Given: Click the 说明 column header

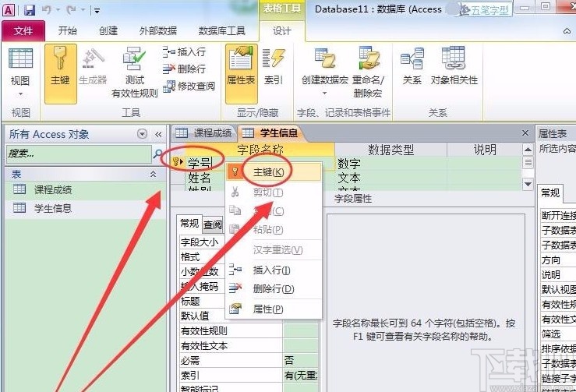Looking at the screenshot, I should click(x=485, y=150).
